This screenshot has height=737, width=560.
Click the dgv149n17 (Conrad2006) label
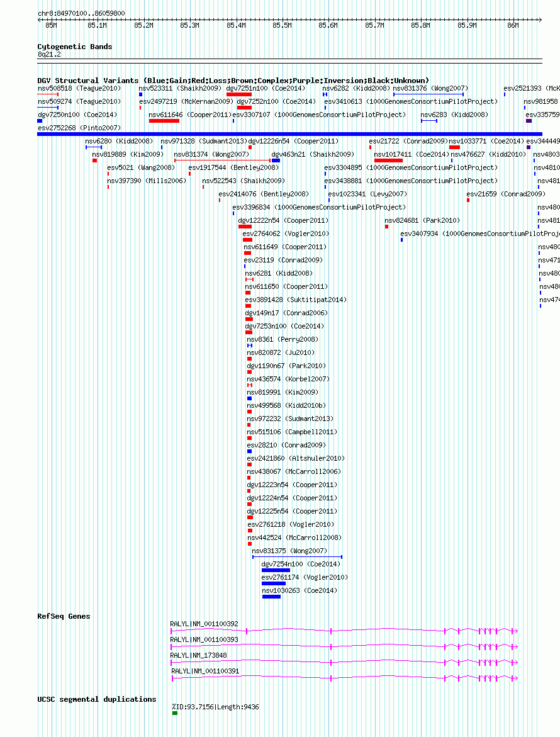point(286,313)
